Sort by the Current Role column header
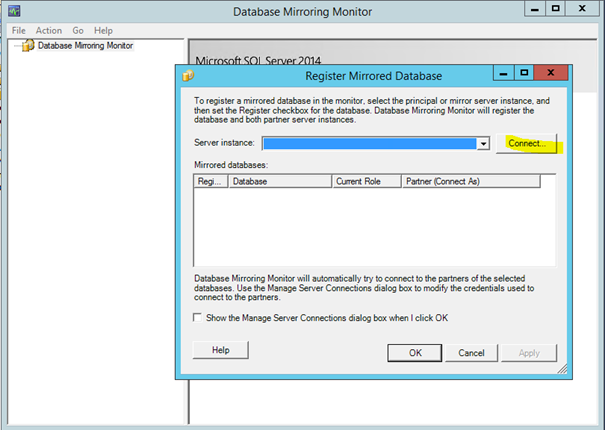605x430 pixels. coord(365,182)
